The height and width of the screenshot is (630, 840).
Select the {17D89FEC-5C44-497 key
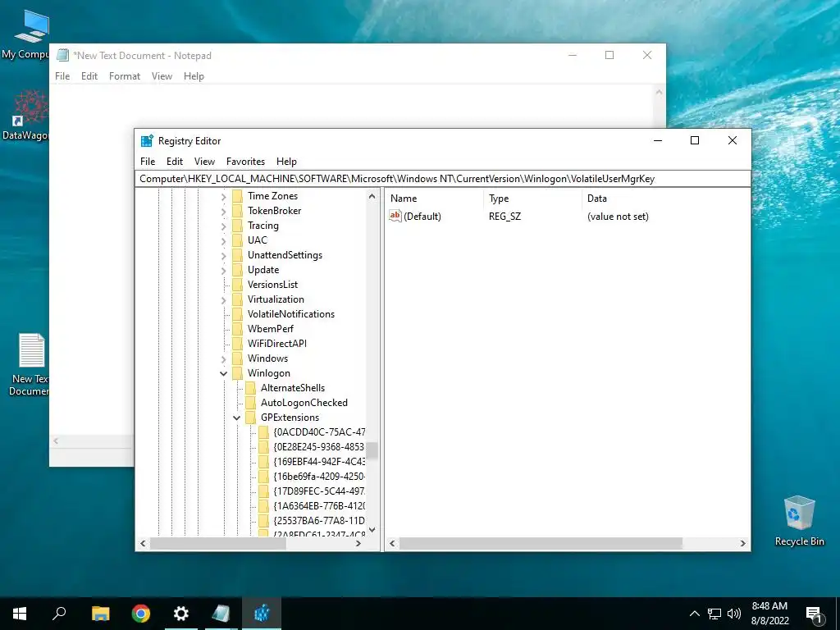319,491
